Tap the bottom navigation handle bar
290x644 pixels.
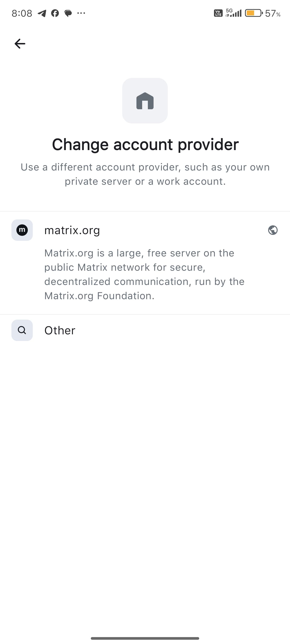point(145,638)
